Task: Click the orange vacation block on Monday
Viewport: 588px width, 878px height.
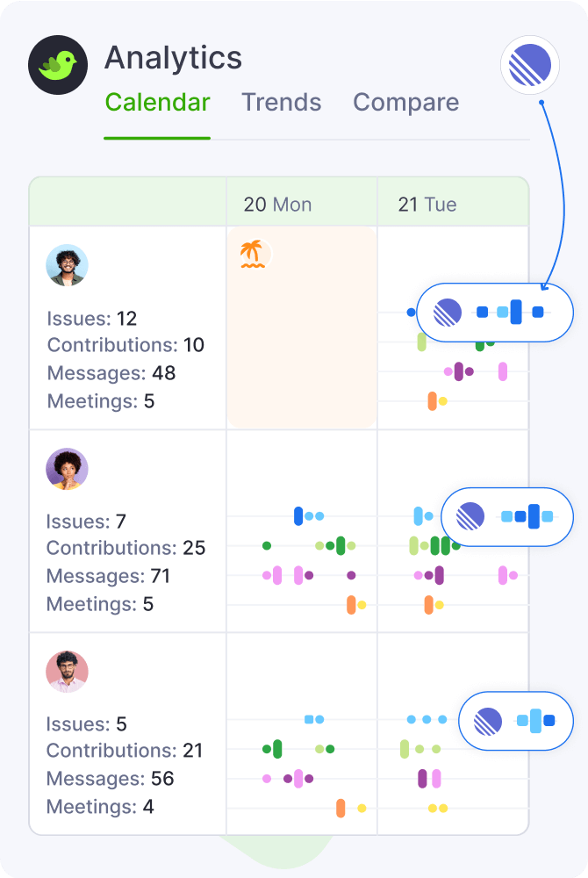Action: point(302,351)
